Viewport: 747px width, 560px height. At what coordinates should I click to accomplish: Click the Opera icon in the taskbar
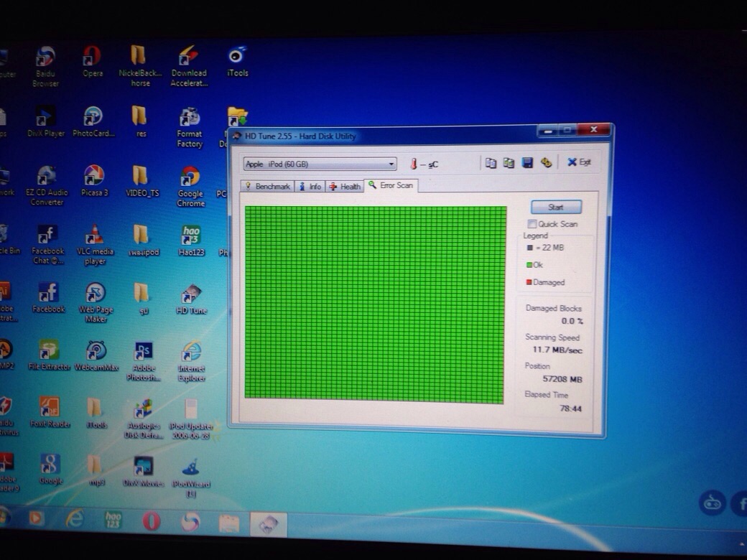click(x=151, y=520)
